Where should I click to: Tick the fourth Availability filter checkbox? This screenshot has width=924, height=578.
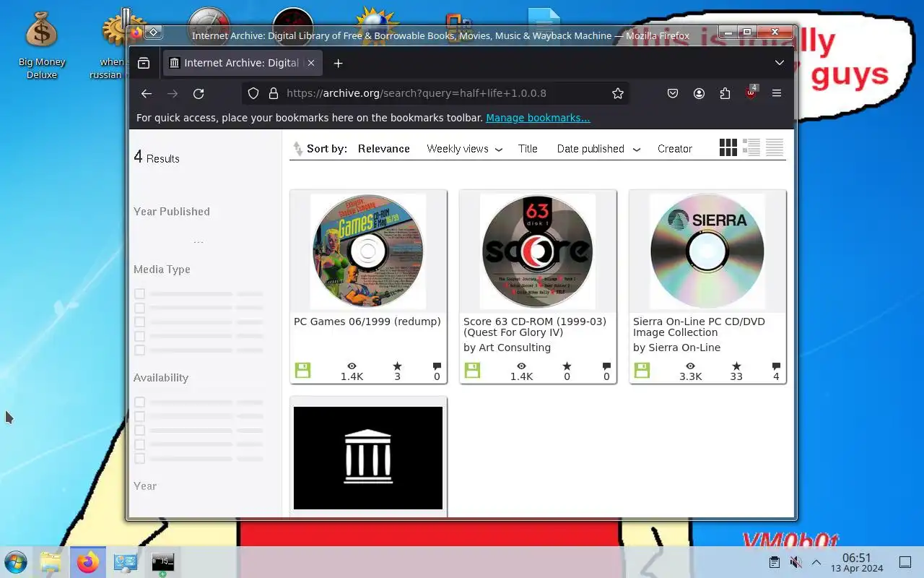(139, 444)
